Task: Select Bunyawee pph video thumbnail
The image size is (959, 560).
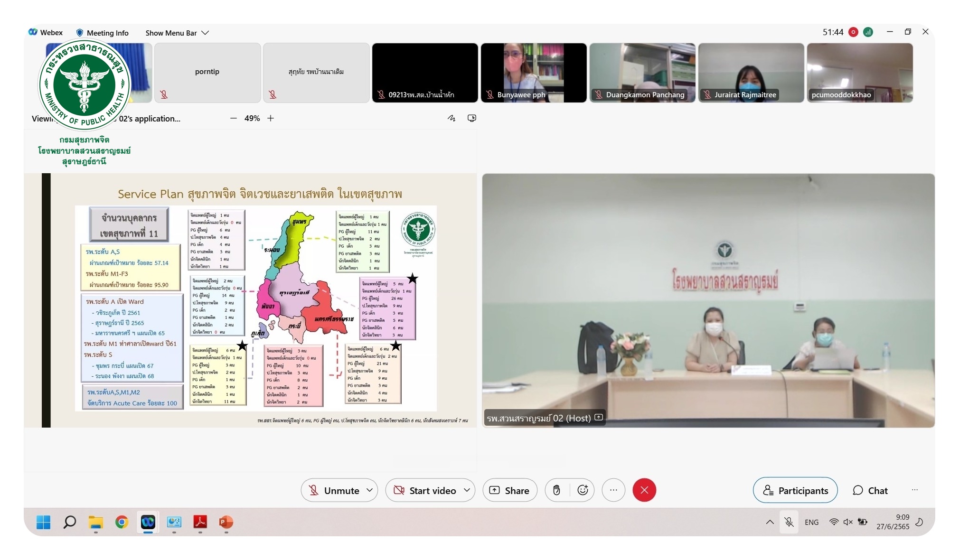Action: tap(534, 73)
